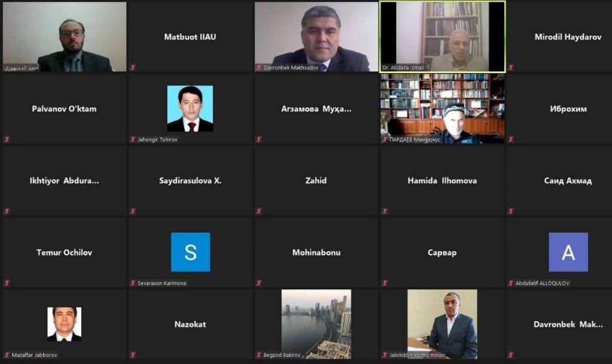The width and height of the screenshot is (612, 364).
Task: Click muted mic icon on Hamida Ilhomova tile
Action: point(385,211)
